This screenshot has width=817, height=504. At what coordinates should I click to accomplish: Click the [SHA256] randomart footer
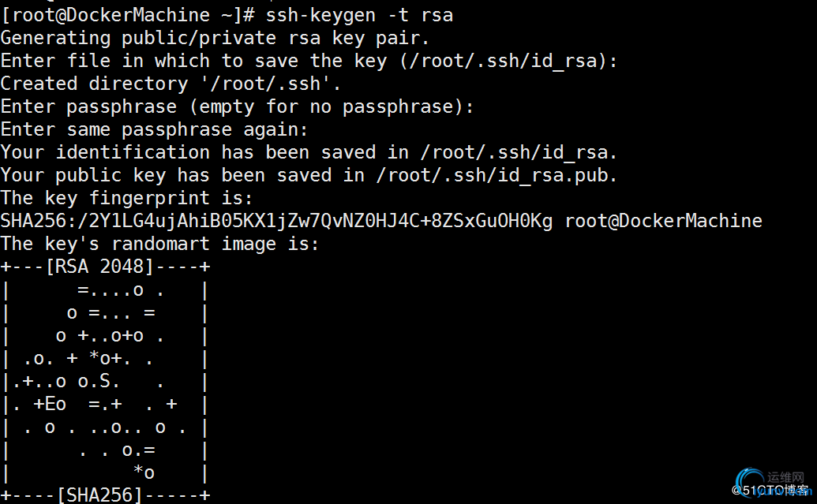99,495
